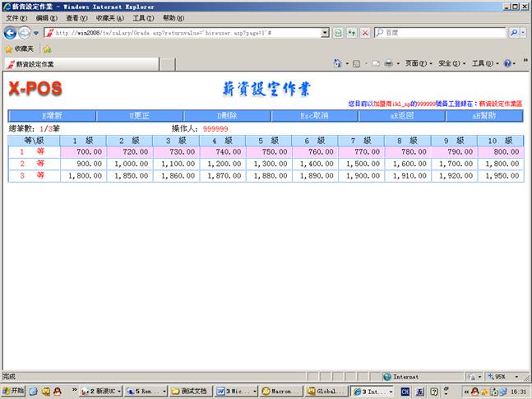Click the stop loading icon
The image size is (532, 399).
coord(364,32)
